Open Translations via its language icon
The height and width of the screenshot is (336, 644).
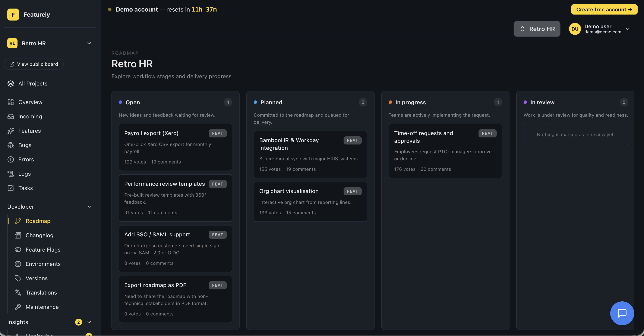pyautogui.click(x=18, y=292)
